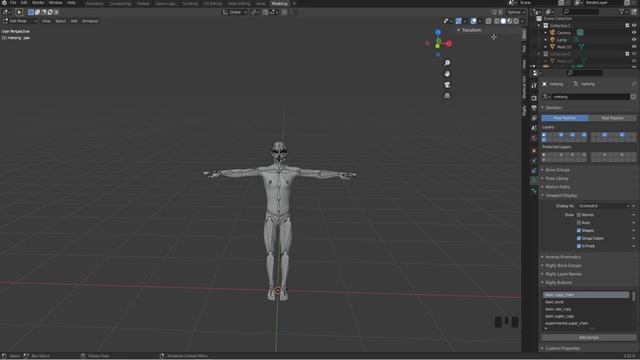Click the zoom magnifier viewport gizmo
This screenshot has height=360, width=640.
(447, 63)
